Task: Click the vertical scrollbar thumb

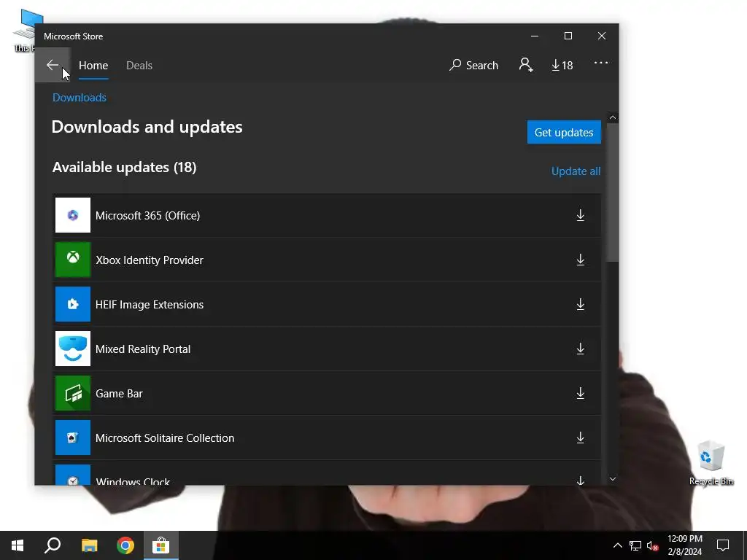Action: pos(613,192)
